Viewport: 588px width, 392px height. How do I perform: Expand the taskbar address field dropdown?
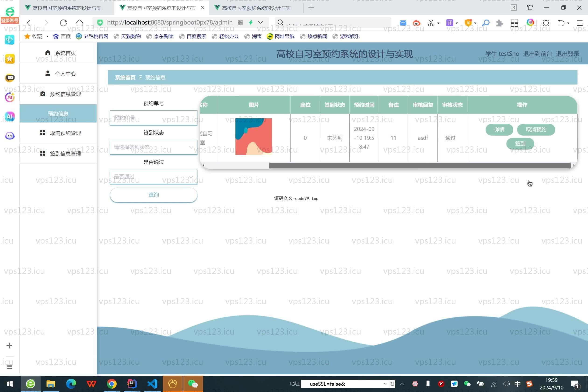[385, 384]
